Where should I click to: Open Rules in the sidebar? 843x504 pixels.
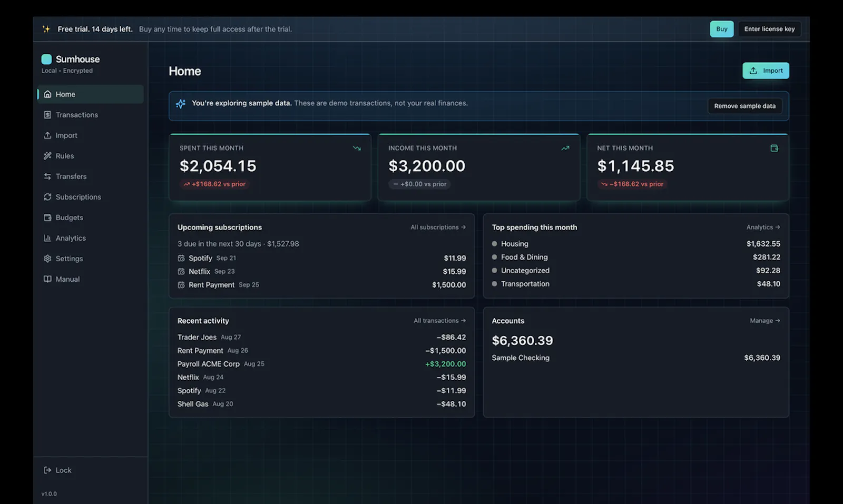coord(91,156)
